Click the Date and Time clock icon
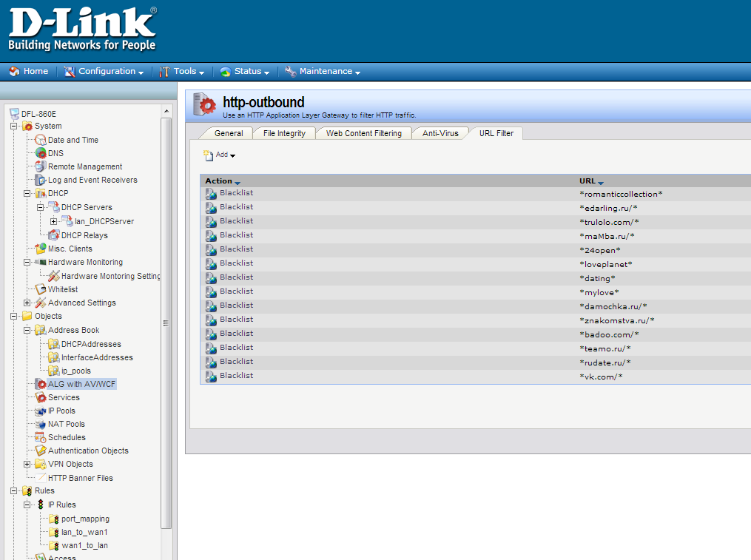Image resolution: width=751 pixels, height=560 pixels. point(41,140)
